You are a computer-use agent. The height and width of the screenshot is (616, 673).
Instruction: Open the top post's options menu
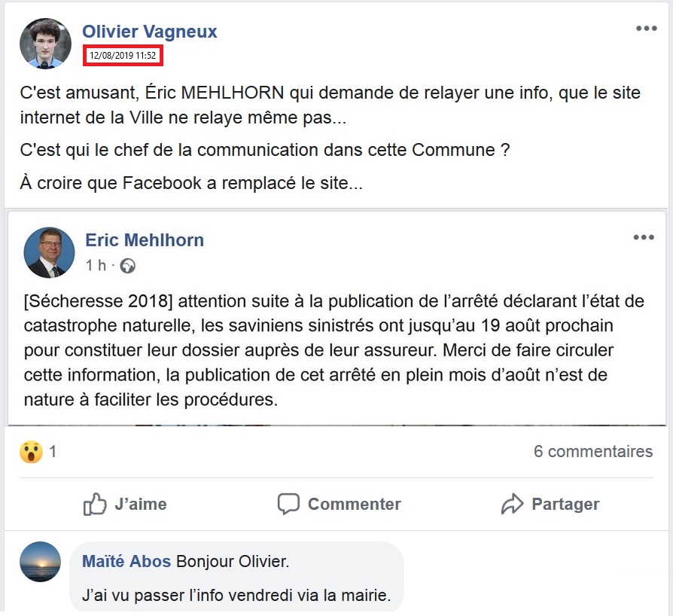coord(646,28)
